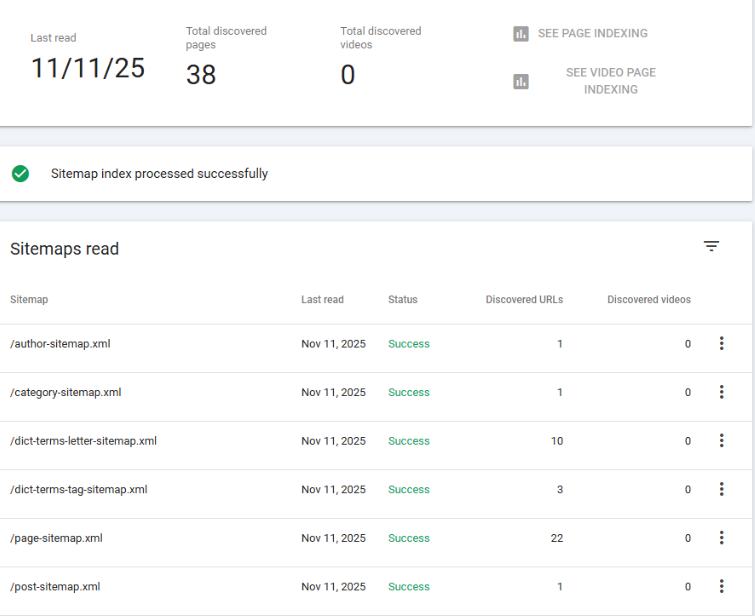Sort by the Discovered URLs column header
The height and width of the screenshot is (616, 755).
click(524, 300)
